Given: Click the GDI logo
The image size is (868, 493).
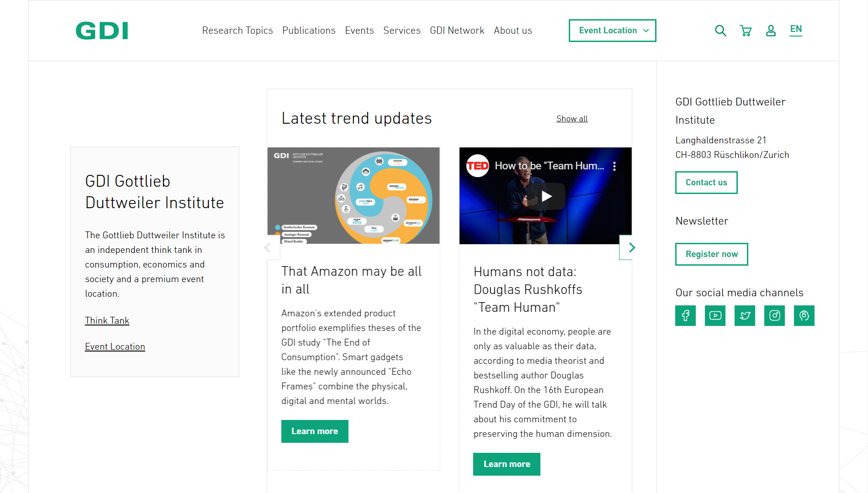Looking at the screenshot, I should tap(102, 31).
